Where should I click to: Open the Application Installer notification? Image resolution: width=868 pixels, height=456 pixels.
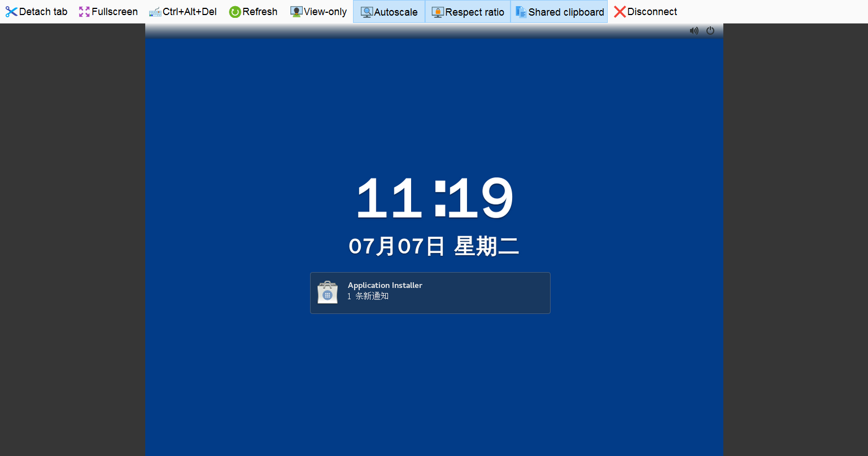[430, 292]
